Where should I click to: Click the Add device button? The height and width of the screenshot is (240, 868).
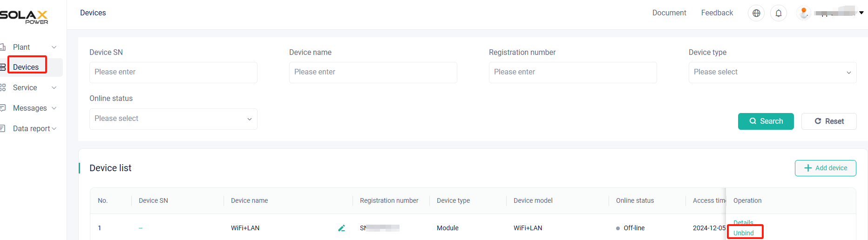coord(826,168)
